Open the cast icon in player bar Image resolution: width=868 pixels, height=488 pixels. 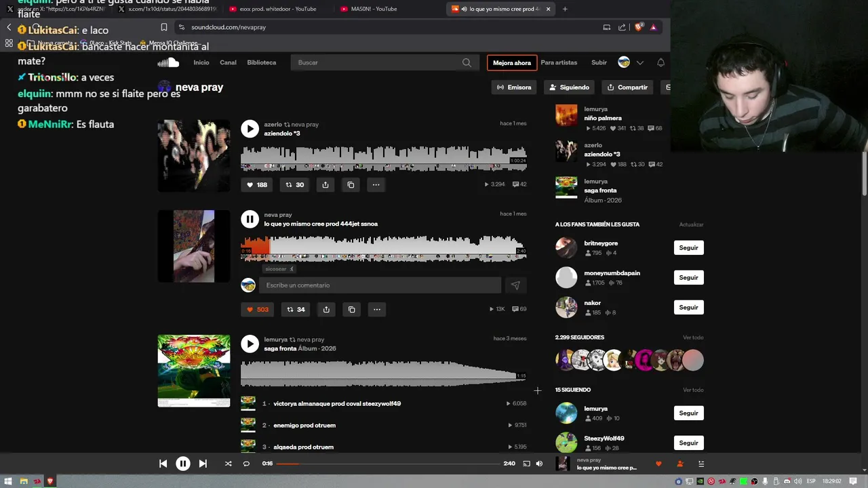coord(526,464)
